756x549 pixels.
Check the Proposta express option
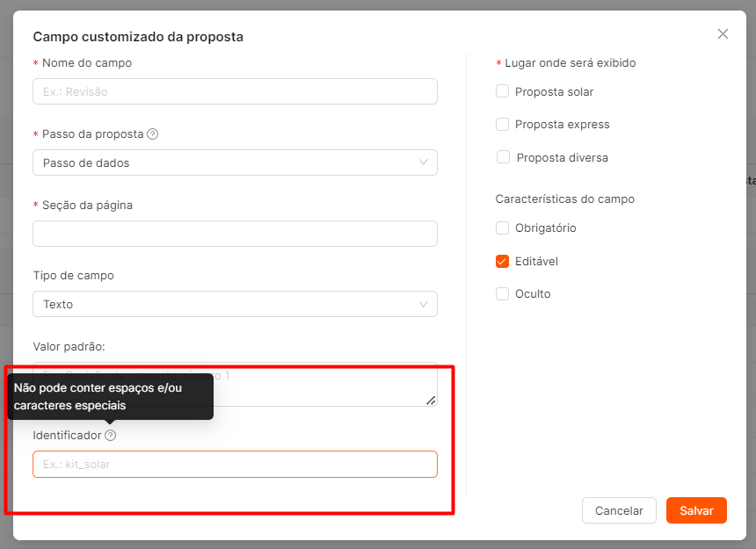[503, 124]
